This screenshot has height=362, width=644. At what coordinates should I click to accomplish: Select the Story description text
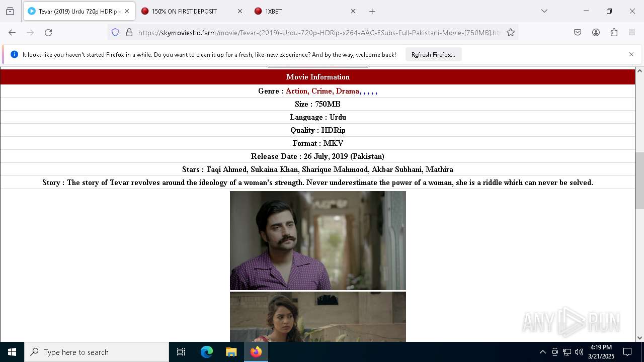coord(318,183)
